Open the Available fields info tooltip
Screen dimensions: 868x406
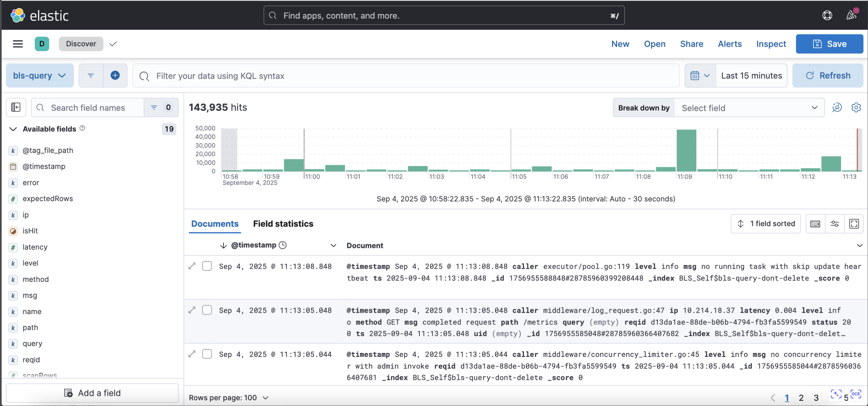(82, 128)
